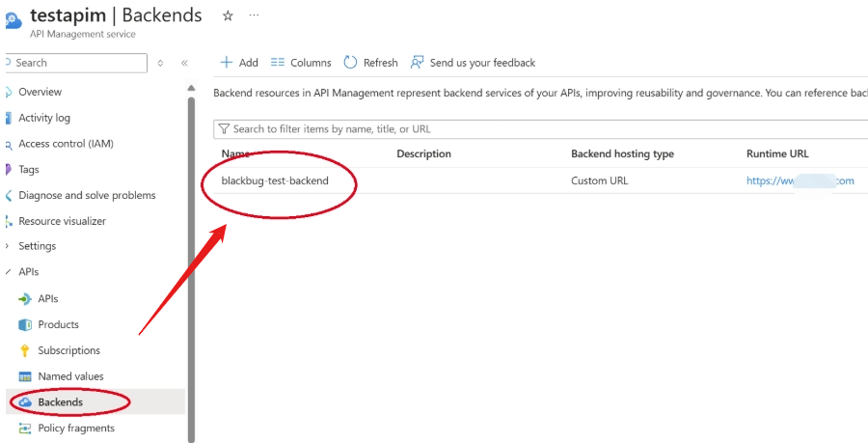Viewport: 868px width, 443px height.
Task: Click the Named values icon
Action: [25, 376]
